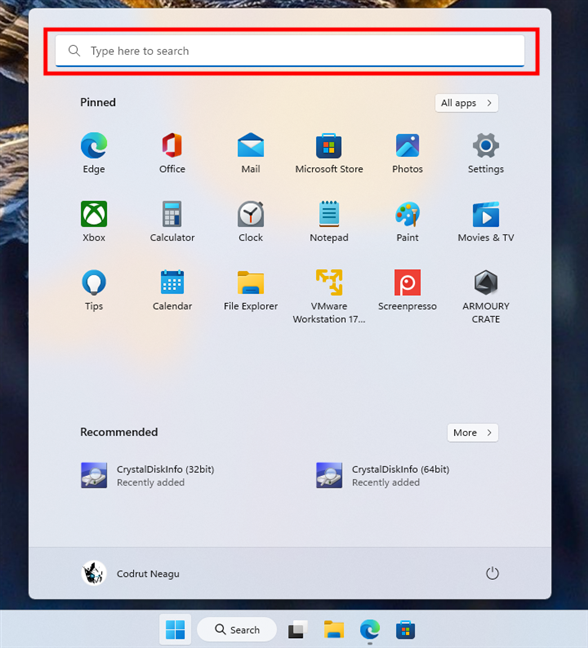Expand More recommended items
The image size is (588, 648).
pyautogui.click(x=473, y=433)
